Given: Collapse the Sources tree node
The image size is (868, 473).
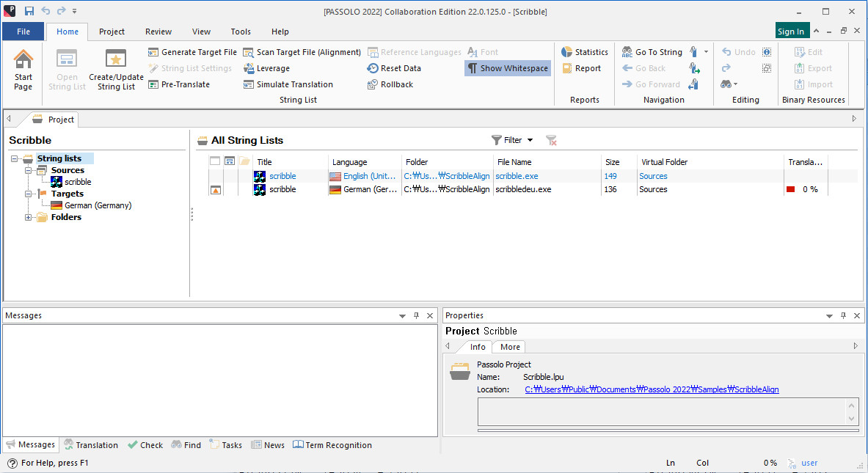Looking at the screenshot, I should pos(28,170).
